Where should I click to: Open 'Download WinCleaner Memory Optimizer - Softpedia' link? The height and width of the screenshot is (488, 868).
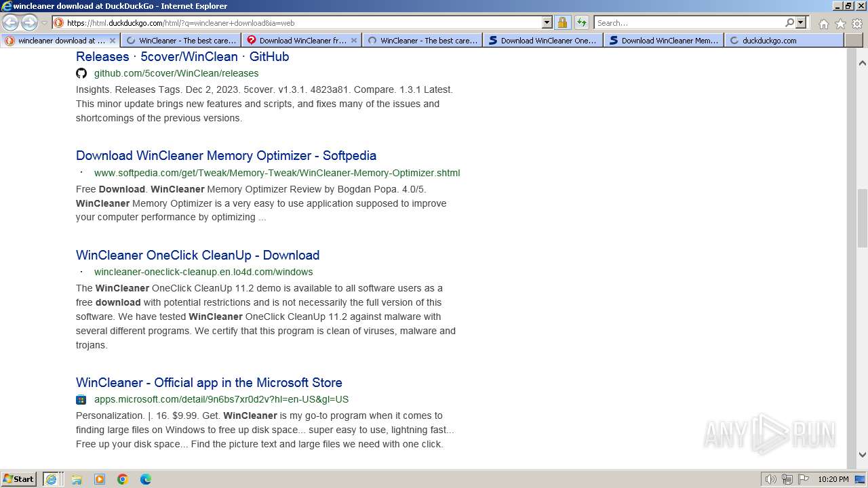tap(226, 155)
